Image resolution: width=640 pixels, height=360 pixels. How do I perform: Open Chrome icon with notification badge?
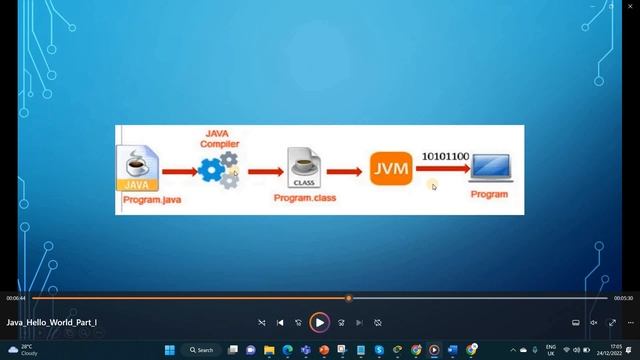tap(471, 350)
